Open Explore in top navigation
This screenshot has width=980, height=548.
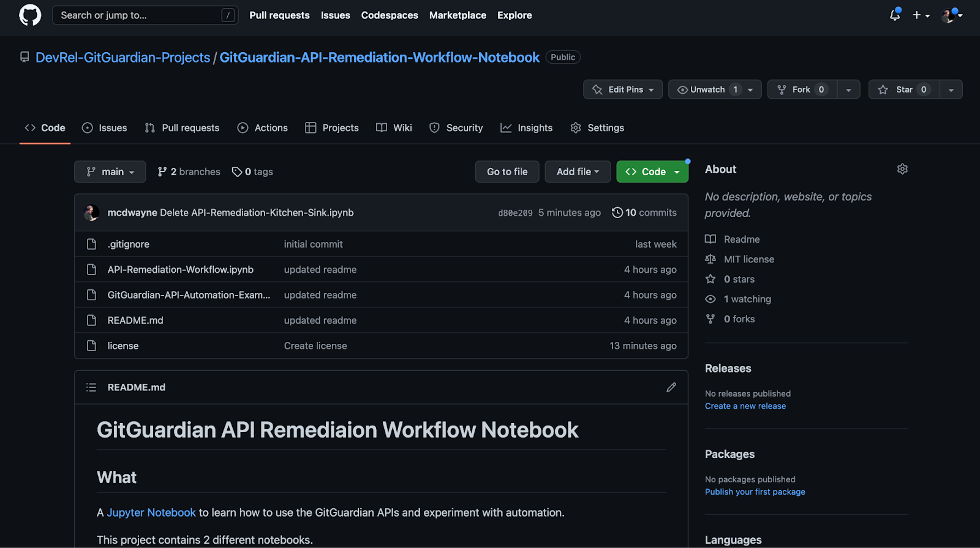pyautogui.click(x=514, y=15)
